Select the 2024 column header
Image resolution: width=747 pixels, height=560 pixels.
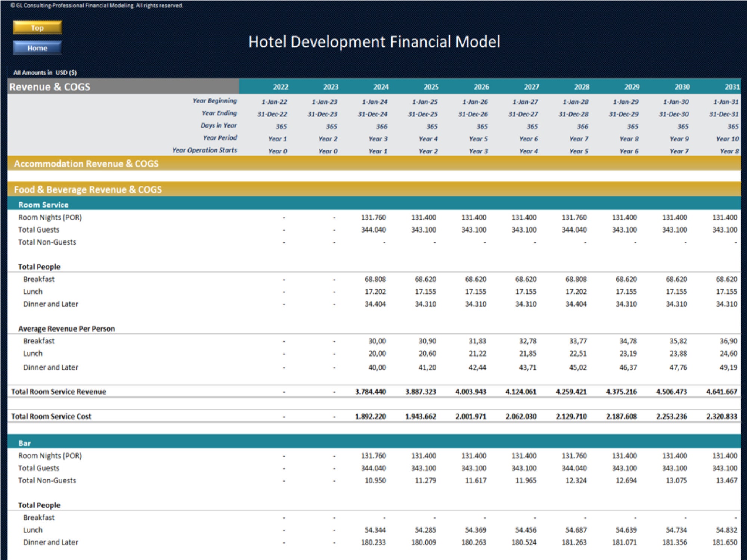point(381,86)
